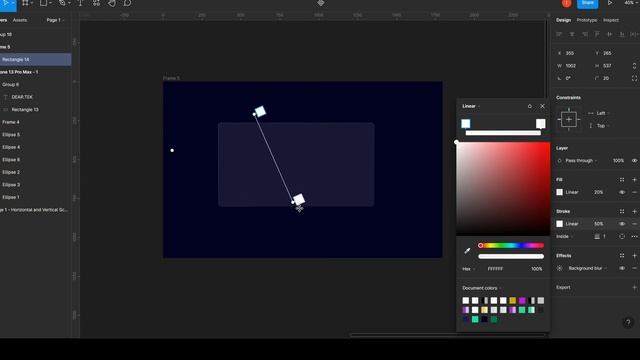
Task: Add a new effect
Action: coord(634,256)
